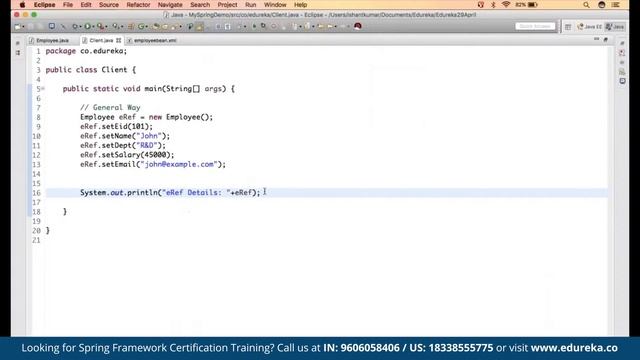
Task: Click the user avatar menu bar icon
Action: [x=602, y=5]
